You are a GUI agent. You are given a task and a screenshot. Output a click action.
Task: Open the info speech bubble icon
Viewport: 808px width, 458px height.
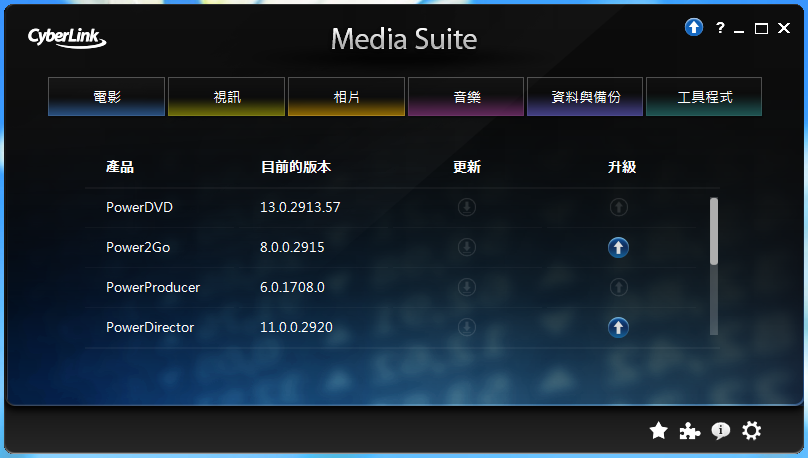point(720,431)
